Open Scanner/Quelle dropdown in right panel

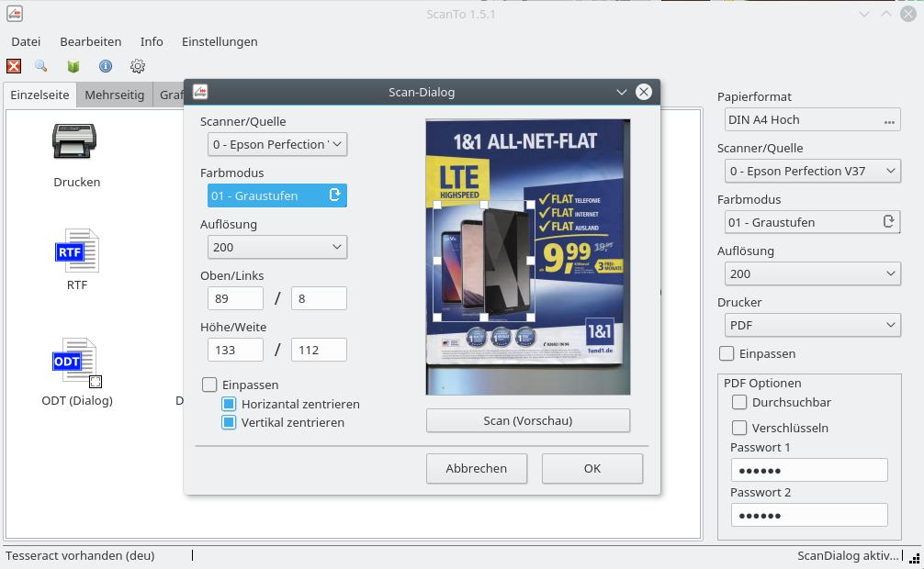(x=812, y=171)
